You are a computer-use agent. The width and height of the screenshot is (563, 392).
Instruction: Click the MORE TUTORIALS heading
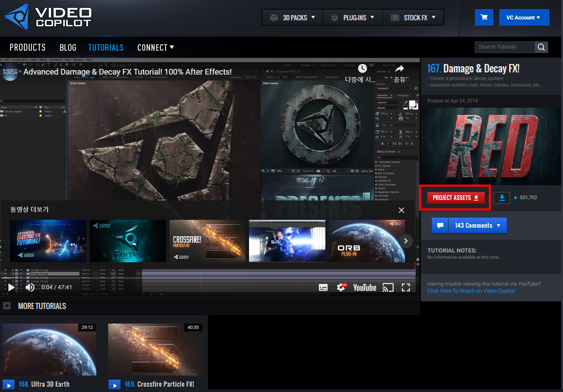(42, 306)
